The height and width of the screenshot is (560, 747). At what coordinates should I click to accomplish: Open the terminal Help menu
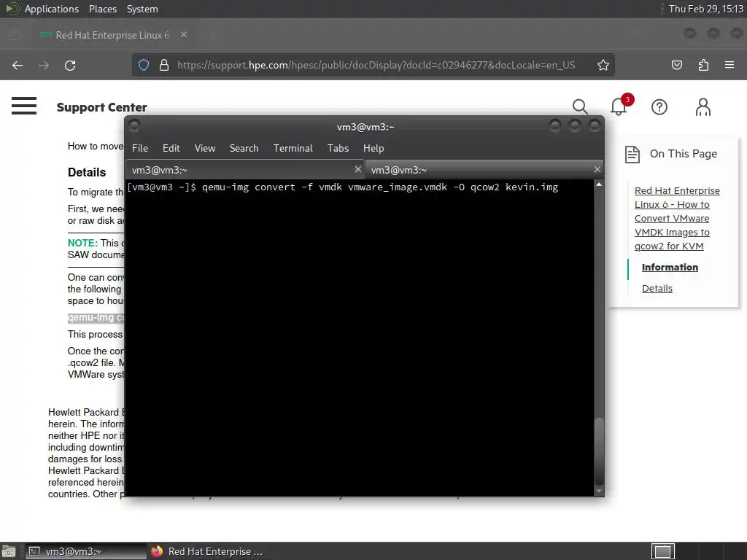click(x=373, y=148)
